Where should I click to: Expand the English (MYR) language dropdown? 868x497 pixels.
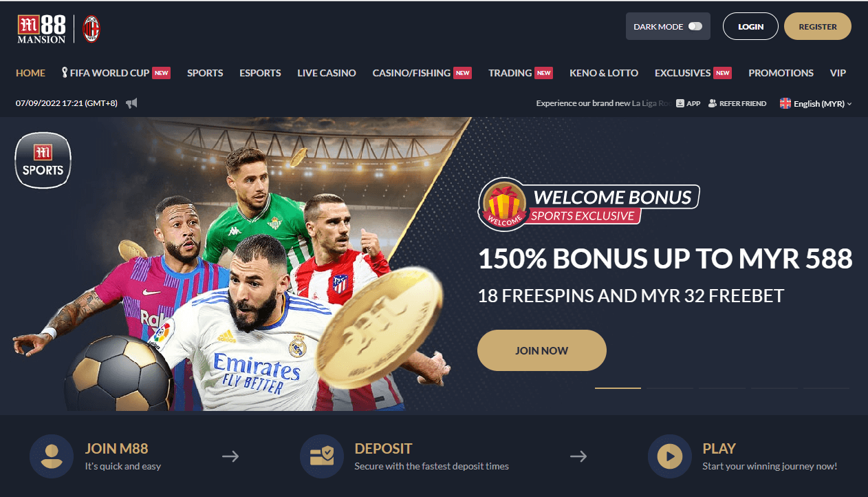pyautogui.click(x=816, y=103)
